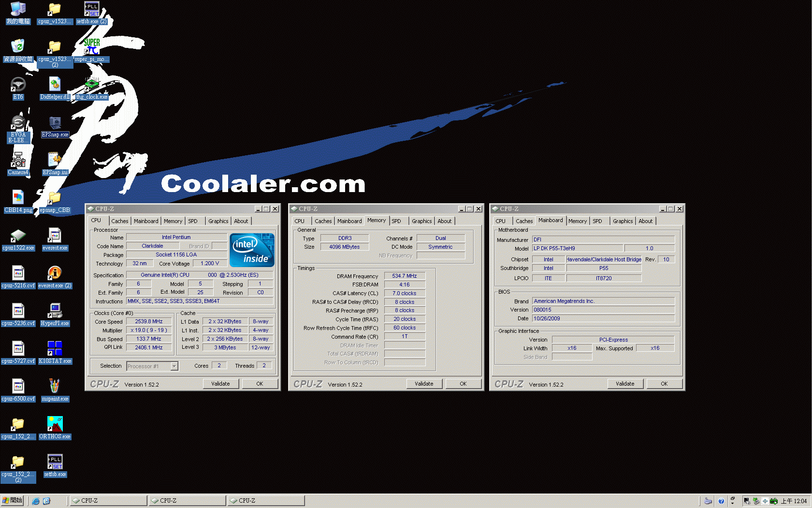The width and height of the screenshot is (812, 508).
Task: Launch HyperPI.exe desktop icon
Action: click(55, 315)
